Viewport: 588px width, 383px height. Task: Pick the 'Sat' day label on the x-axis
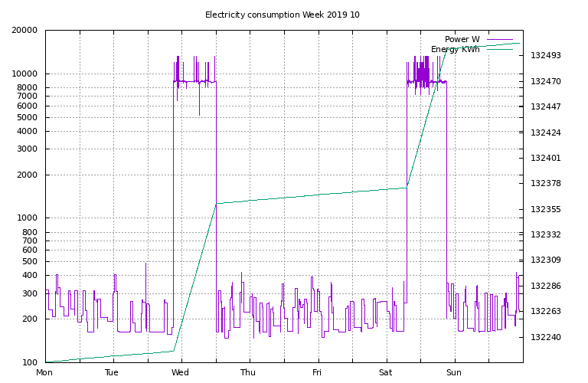[x=385, y=373]
